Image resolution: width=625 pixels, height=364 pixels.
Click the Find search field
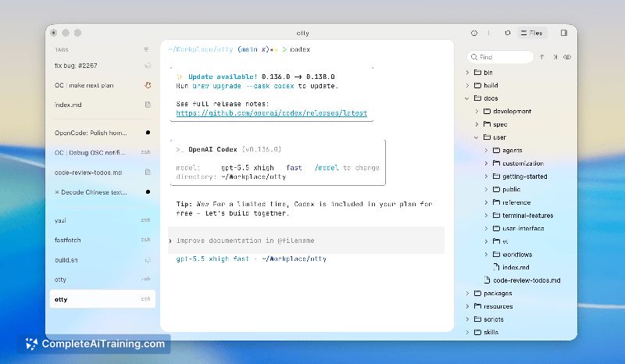point(500,57)
